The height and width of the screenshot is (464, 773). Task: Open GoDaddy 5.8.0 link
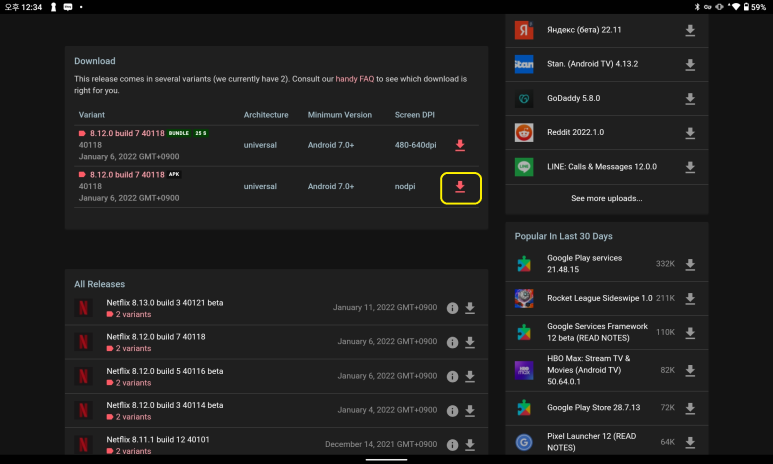[573, 98]
